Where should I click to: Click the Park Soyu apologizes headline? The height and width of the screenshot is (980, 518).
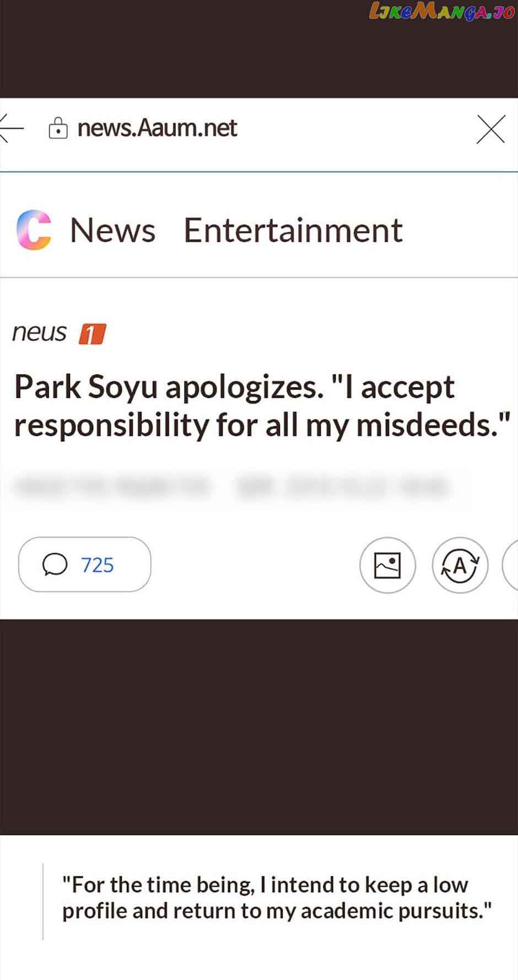point(262,406)
